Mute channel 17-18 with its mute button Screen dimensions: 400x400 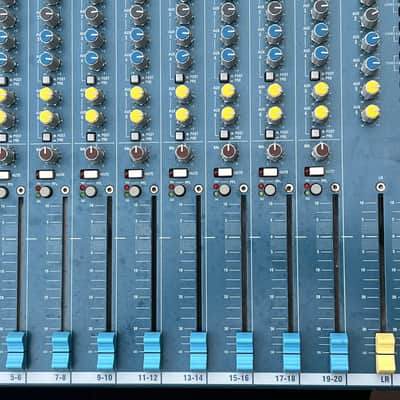click(269, 172)
